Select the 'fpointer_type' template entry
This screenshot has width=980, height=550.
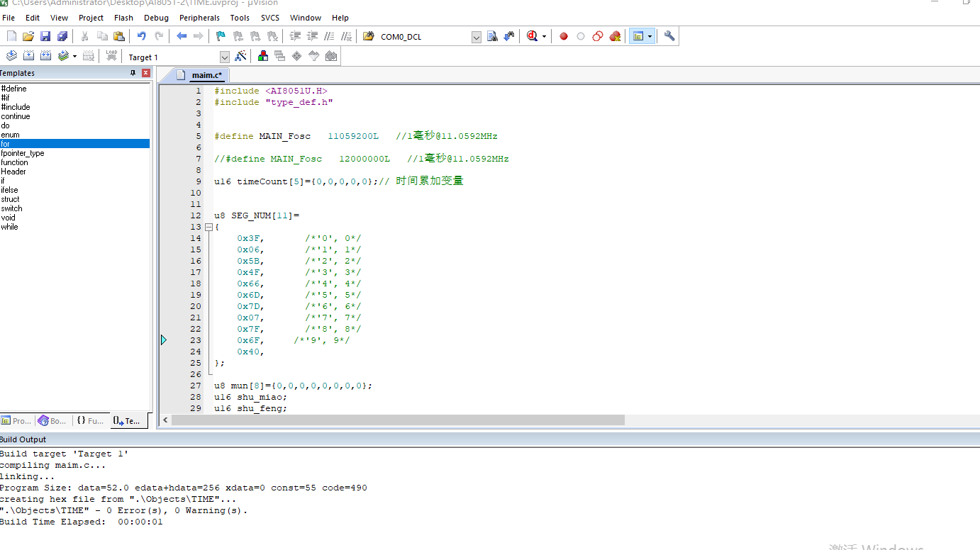point(22,153)
